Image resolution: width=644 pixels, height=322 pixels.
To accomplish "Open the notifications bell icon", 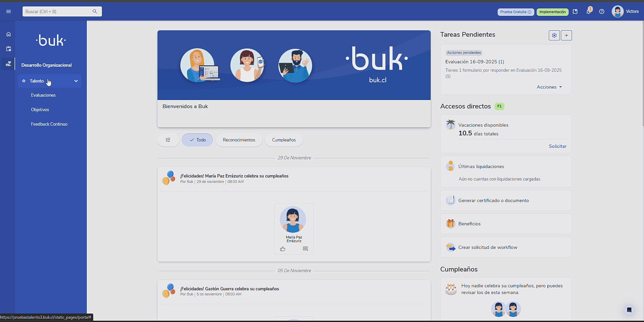I will pos(588,11).
